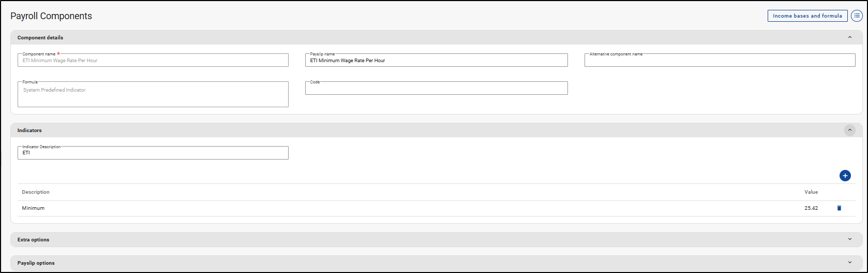The height and width of the screenshot is (273, 868).
Task: Delete the Minimum indicator row with trash icon
Action: 839,208
